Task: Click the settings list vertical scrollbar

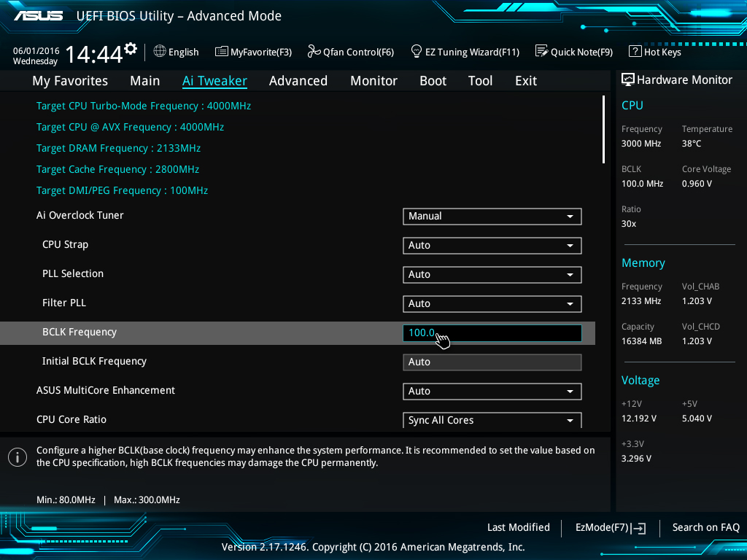Action: [x=603, y=130]
